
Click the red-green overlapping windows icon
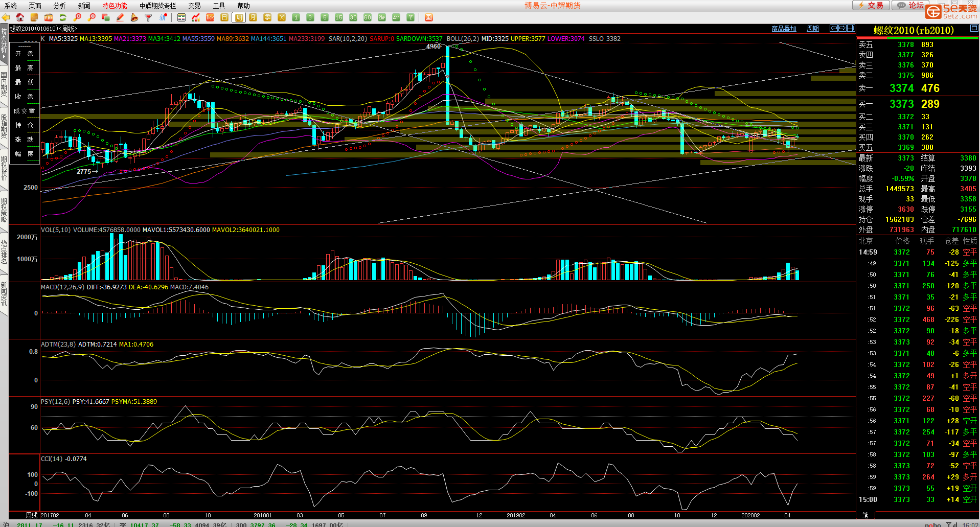click(x=106, y=17)
